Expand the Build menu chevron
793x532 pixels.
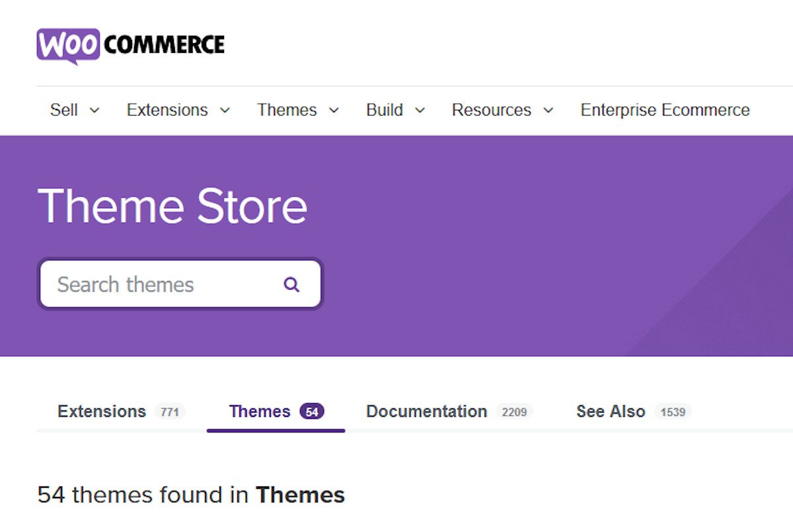tap(420, 110)
